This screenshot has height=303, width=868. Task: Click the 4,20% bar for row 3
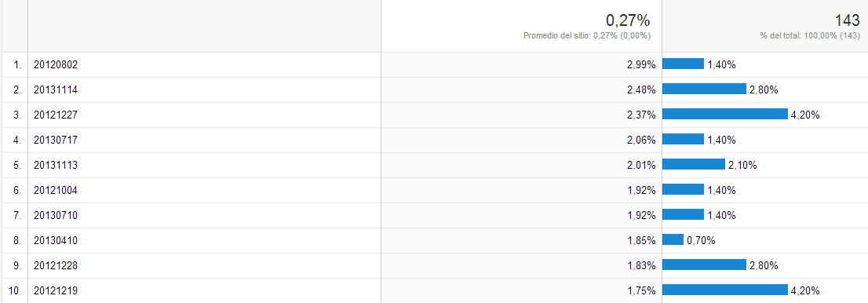pyautogui.click(x=724, y=114)
